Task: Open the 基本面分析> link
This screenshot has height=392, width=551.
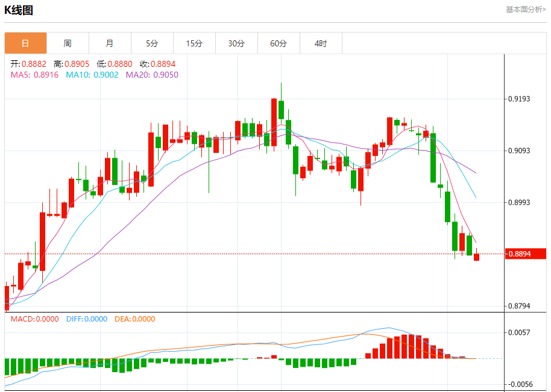Action: pyautogui.click(x=526, y=10)
